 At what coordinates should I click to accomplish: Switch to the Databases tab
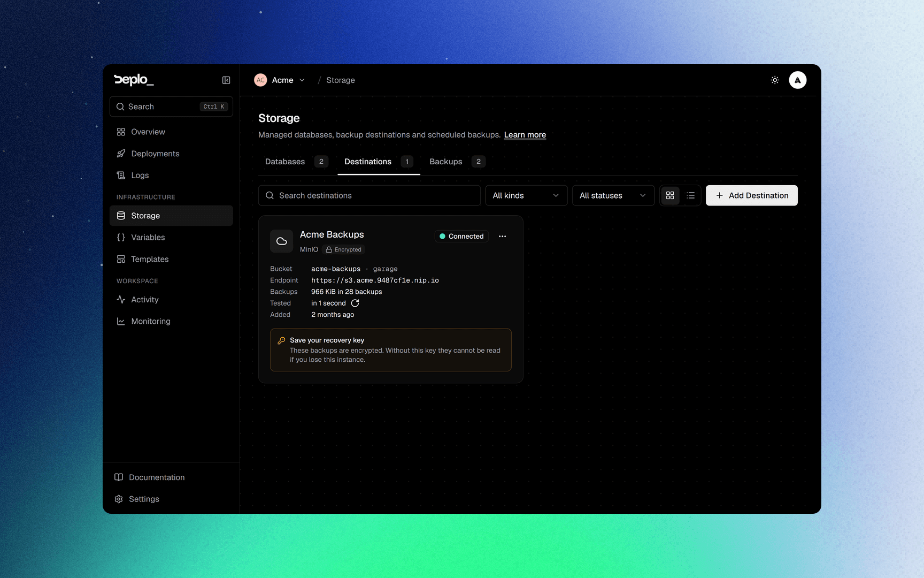click(297, 162)
